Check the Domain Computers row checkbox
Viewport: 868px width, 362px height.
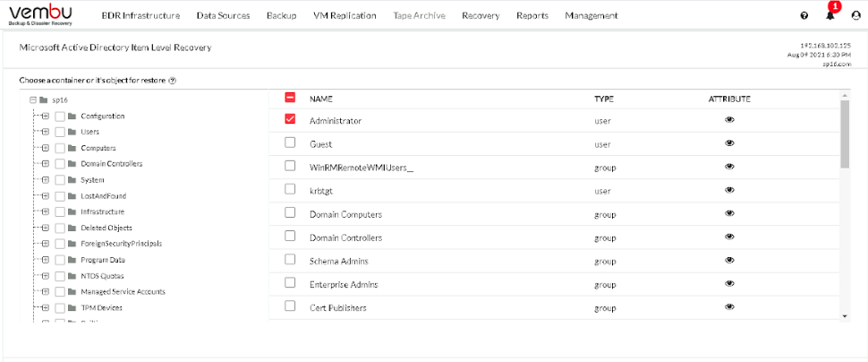pos(290,212)
